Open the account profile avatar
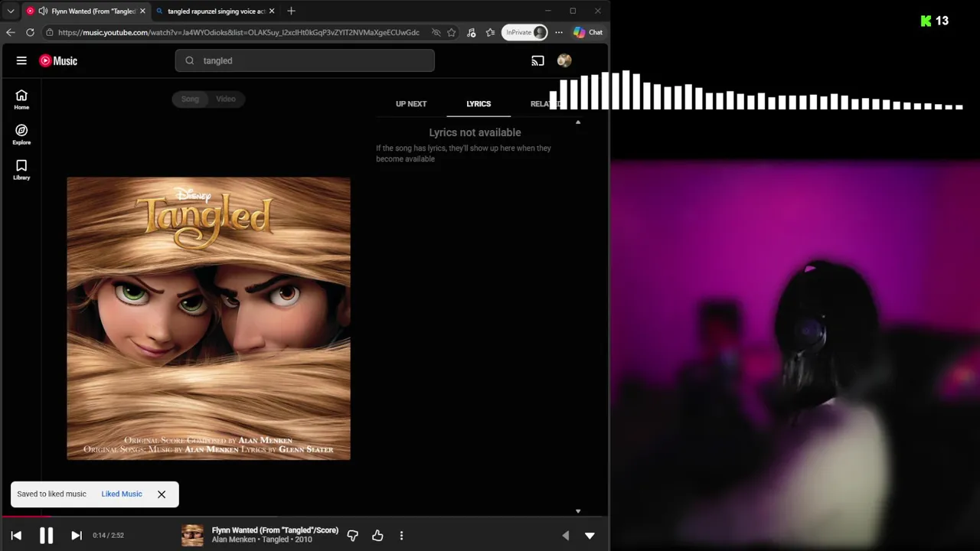 pyautogui.click(x=564, y=60)
